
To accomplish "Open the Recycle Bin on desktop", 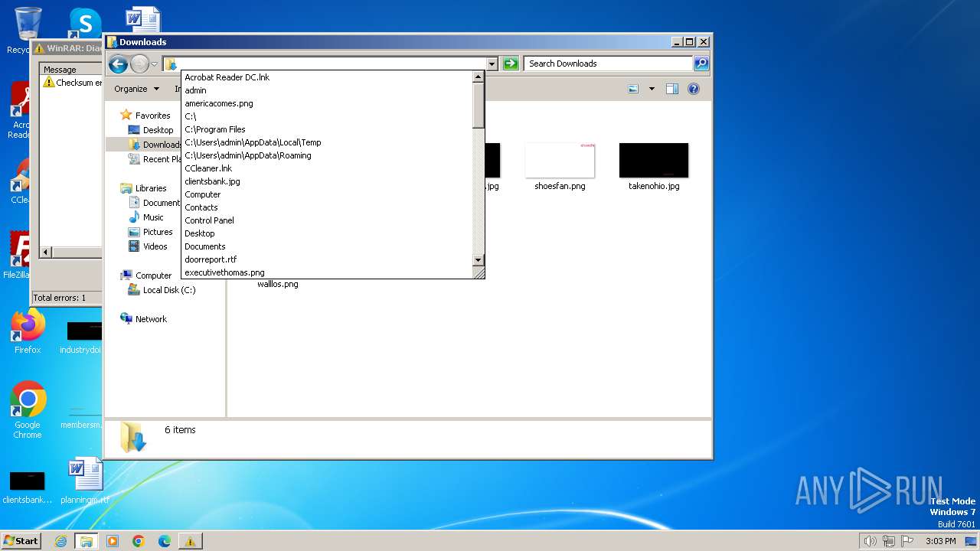I will click(x=28, y=31).
